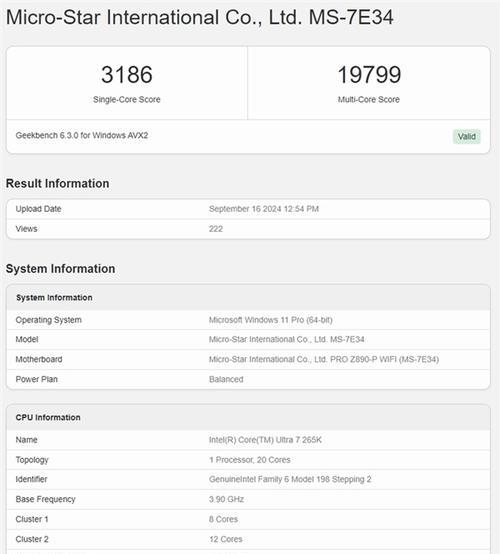
Task: Click the single-core score 3186
Action: 127,75
